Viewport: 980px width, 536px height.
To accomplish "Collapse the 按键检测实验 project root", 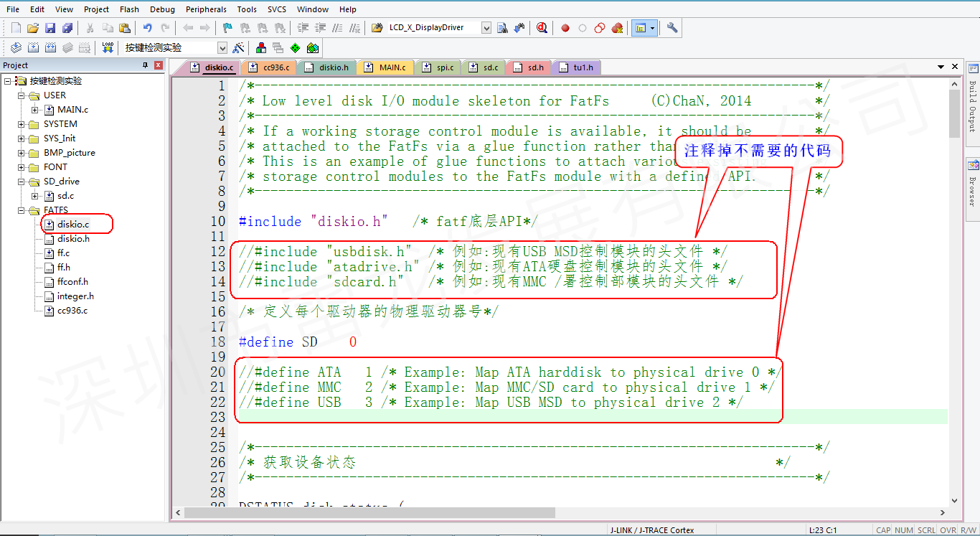I will 7,81.
